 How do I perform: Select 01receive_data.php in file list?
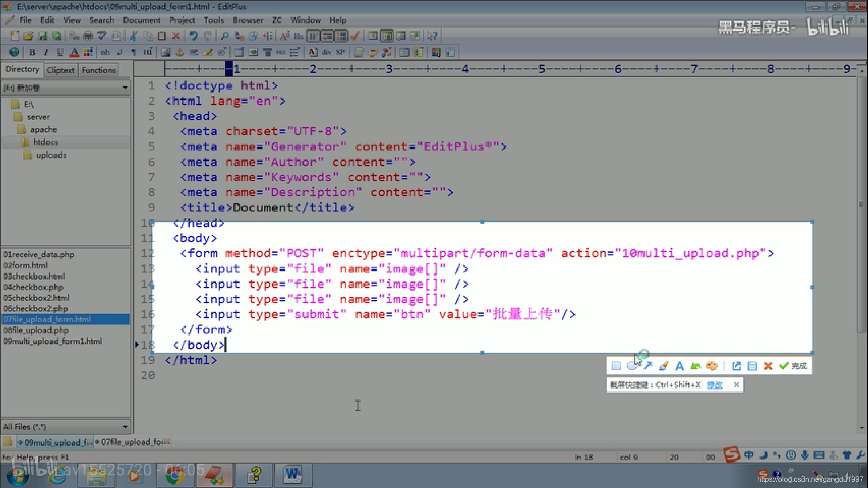[38, 254]
